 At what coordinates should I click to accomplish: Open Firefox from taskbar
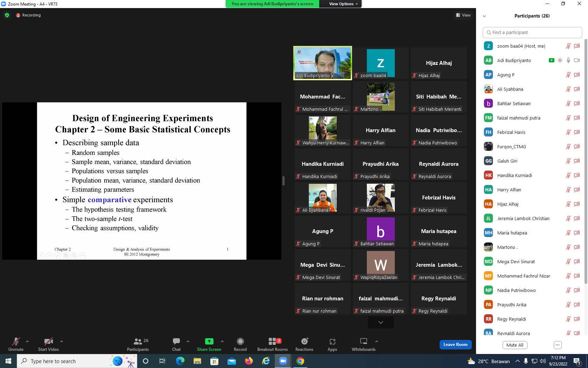coord(248,361)
